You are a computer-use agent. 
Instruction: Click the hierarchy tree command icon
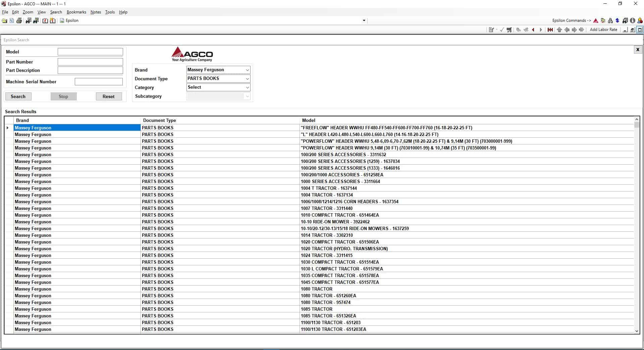(x=610, y=21)
